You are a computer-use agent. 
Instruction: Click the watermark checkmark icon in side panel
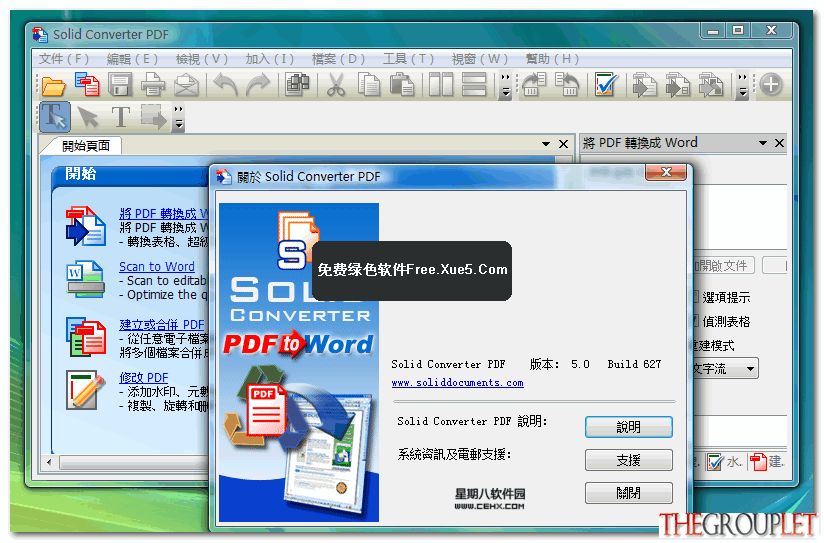tap(715, 463)
